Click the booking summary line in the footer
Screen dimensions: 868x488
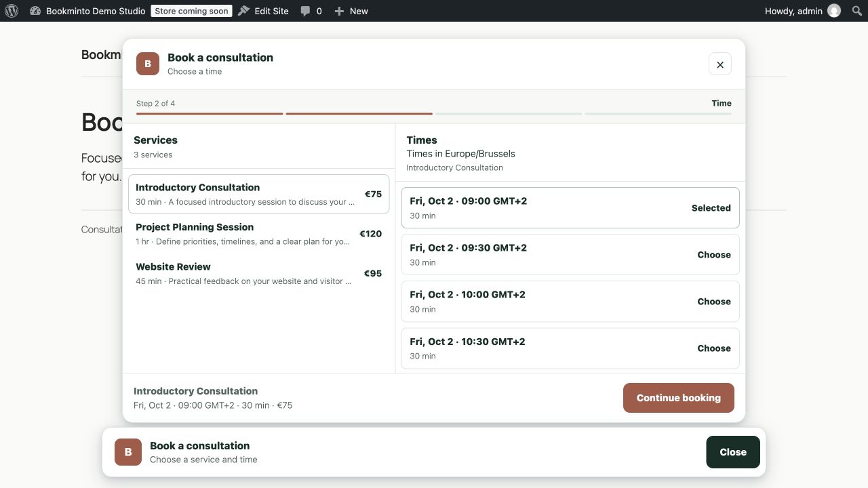click(x=213, y=405)
